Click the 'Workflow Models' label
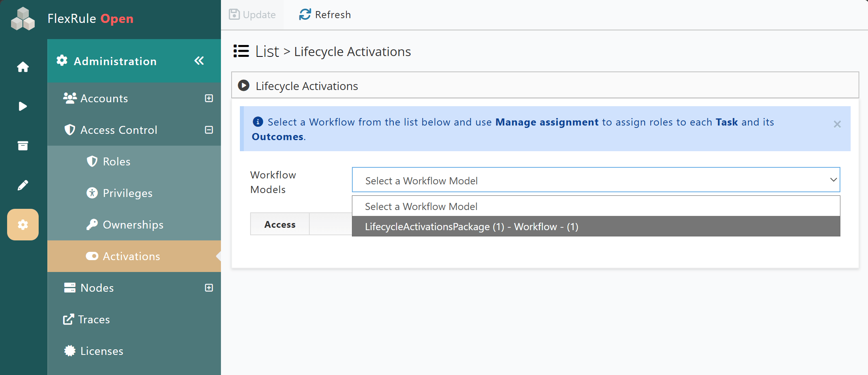This screenshot has height=375, width=868. 273,182
